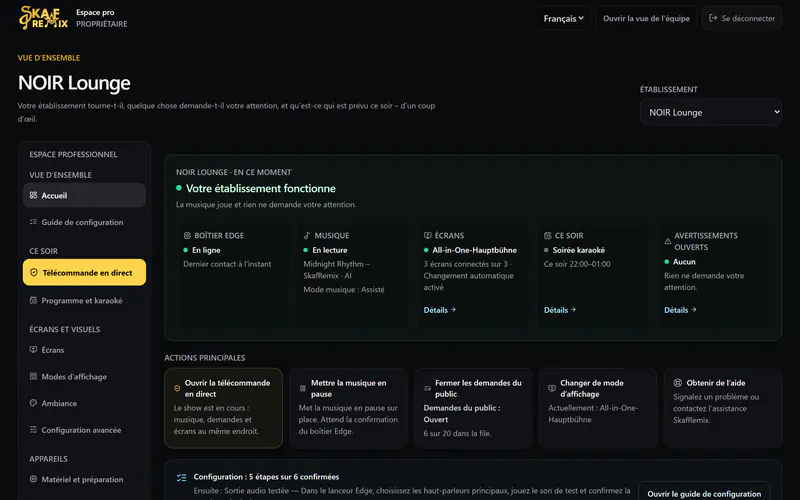Click the screen icon beside Écrans in sidebar
Viewport: 800px width, 500px height.
tap(33, 350)
